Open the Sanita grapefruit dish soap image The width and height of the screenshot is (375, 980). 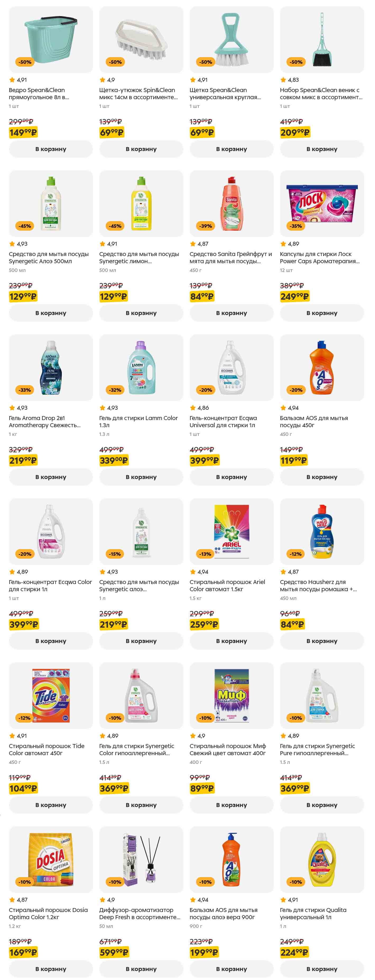click(232, 203)
